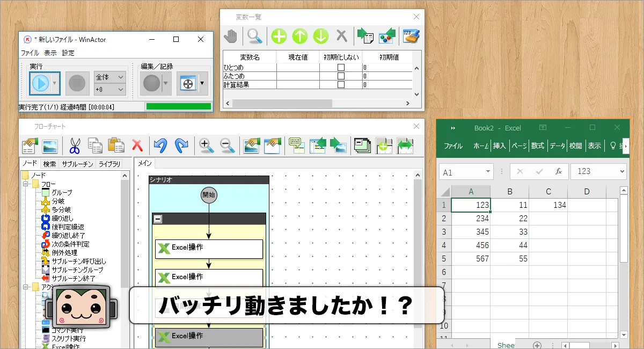Stop execution in the WinActor window
The width and height of the screenshot is (644, 349).
[77, 83]
